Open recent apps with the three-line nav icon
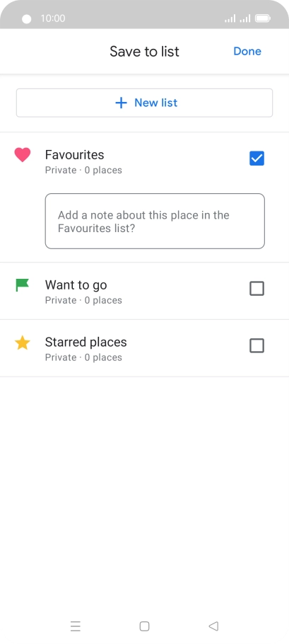Image resolution: width=289 pixels, height=644 pixels. coord(76,626)
